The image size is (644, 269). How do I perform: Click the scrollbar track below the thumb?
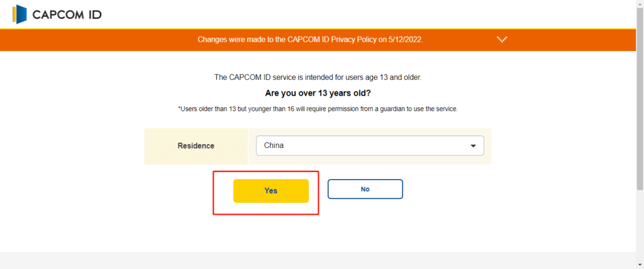640,226
